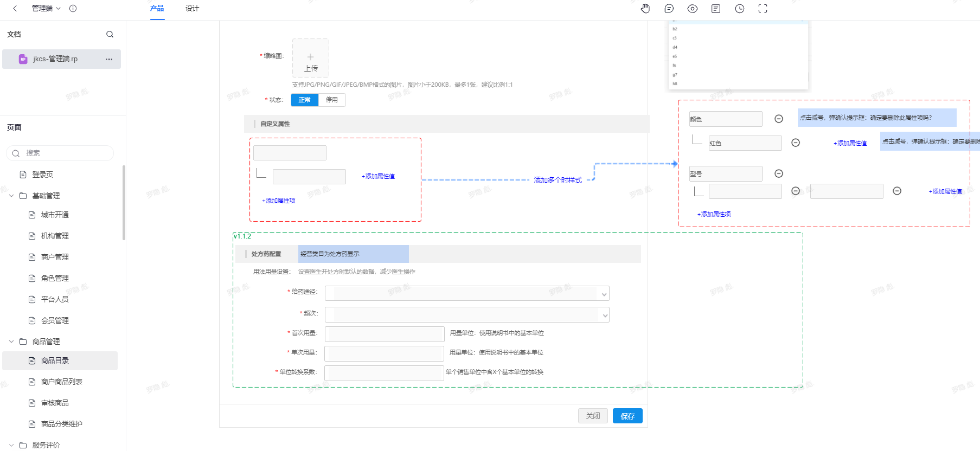Click the 上传 thumbnail upload box
The width and height of the screenshot is (980, 451).
point(311,58)
